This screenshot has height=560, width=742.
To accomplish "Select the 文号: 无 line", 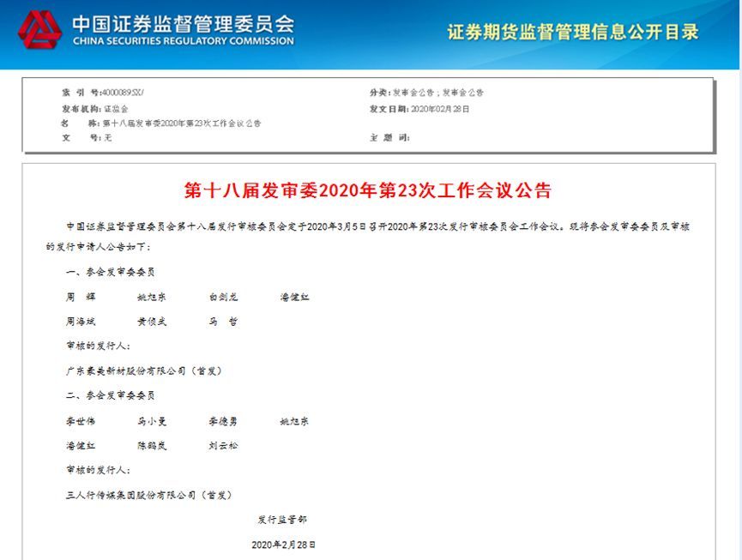I will (x=87, y=137).
